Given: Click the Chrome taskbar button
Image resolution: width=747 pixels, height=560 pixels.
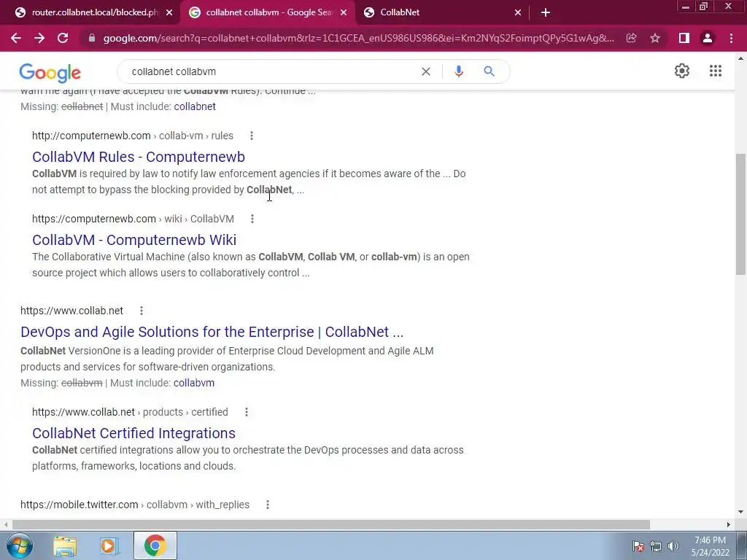Looking at the screenshot, I should coord(155,545).
